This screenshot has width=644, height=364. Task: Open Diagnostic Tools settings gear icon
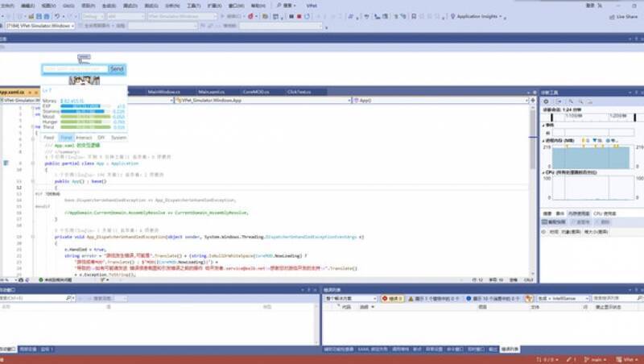click(x=547, y=102)
